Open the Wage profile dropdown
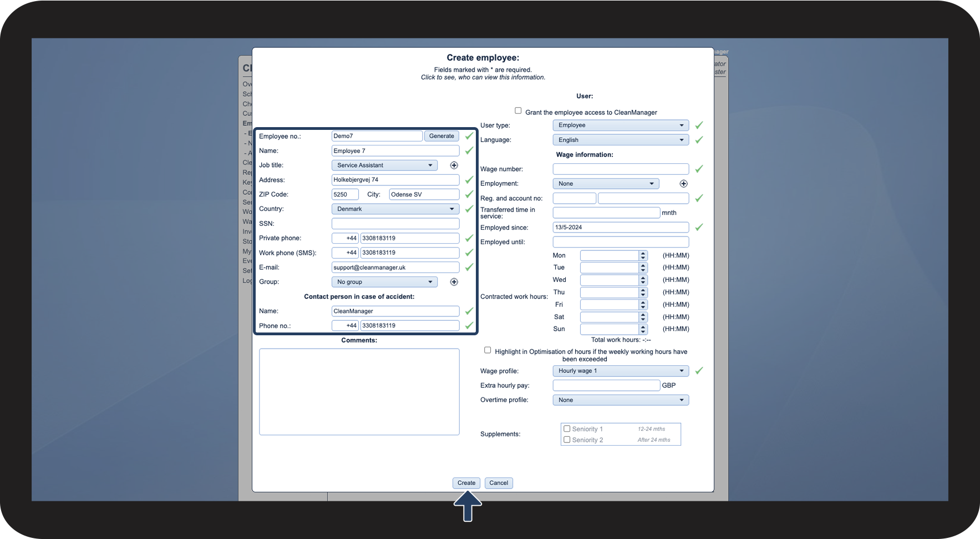The height and width of the screenshot is (539, 980). [621, 371]
